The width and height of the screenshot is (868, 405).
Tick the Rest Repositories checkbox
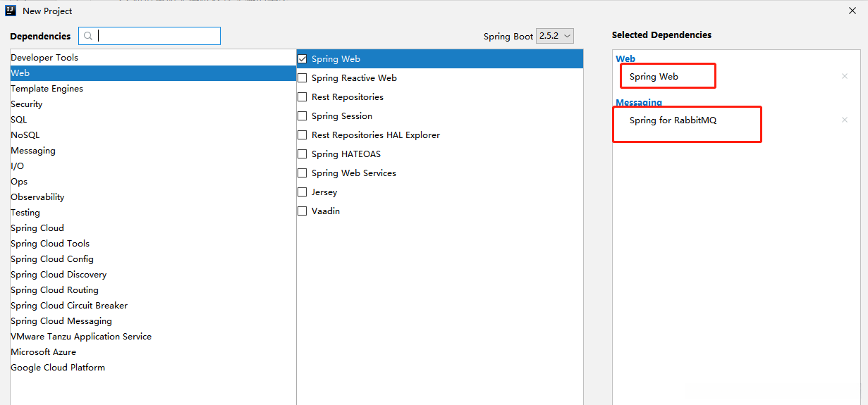coord(302,97)
